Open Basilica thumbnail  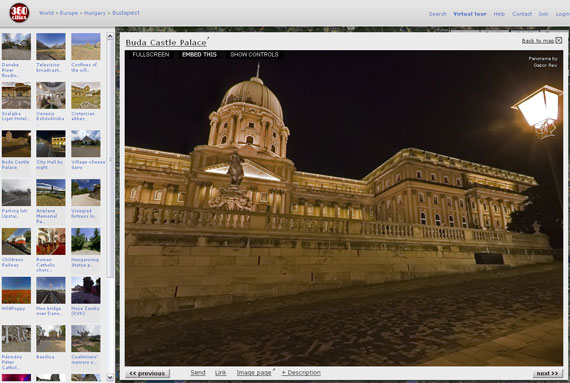pyautogui.click(x=51, y=339)
